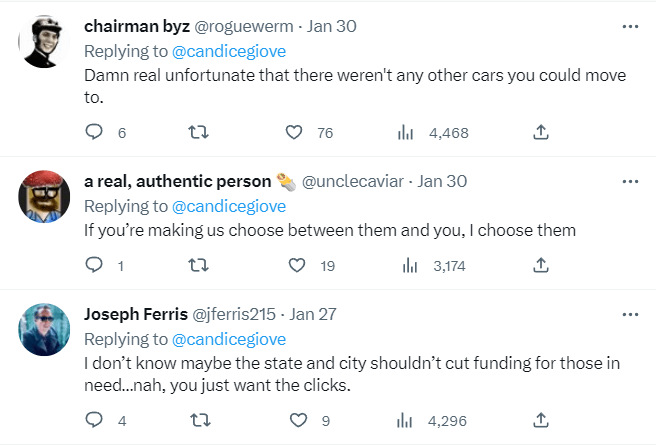
Task: Open Joseph Ferris's profile picture
Action: 44,330
